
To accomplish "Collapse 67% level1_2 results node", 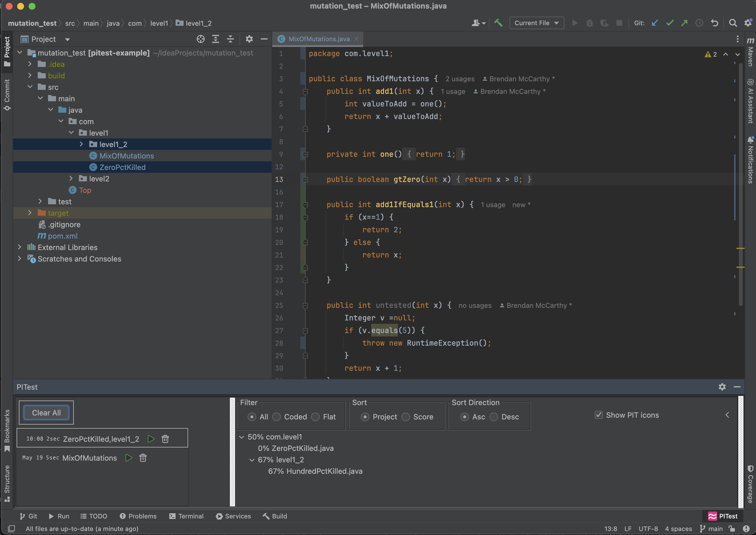I will 252,460.
